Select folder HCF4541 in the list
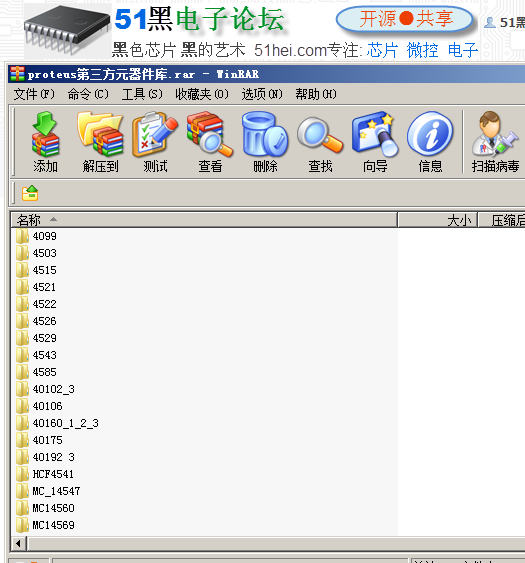Viewport: 525px width, 563px height. pos(45,474)
